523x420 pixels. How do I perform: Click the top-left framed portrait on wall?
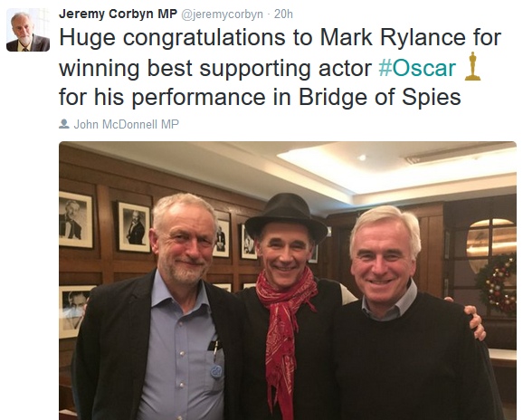pyautogui.click(x=76, y=220)
